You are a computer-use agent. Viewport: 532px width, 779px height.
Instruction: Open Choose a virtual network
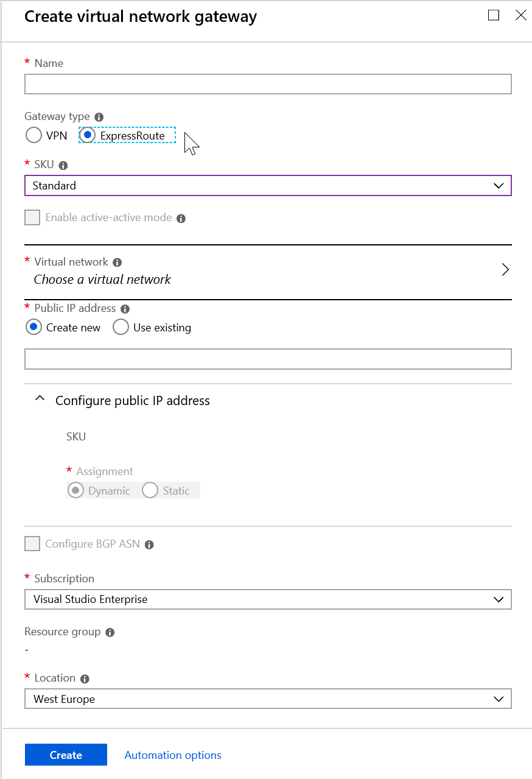[268, 272]
